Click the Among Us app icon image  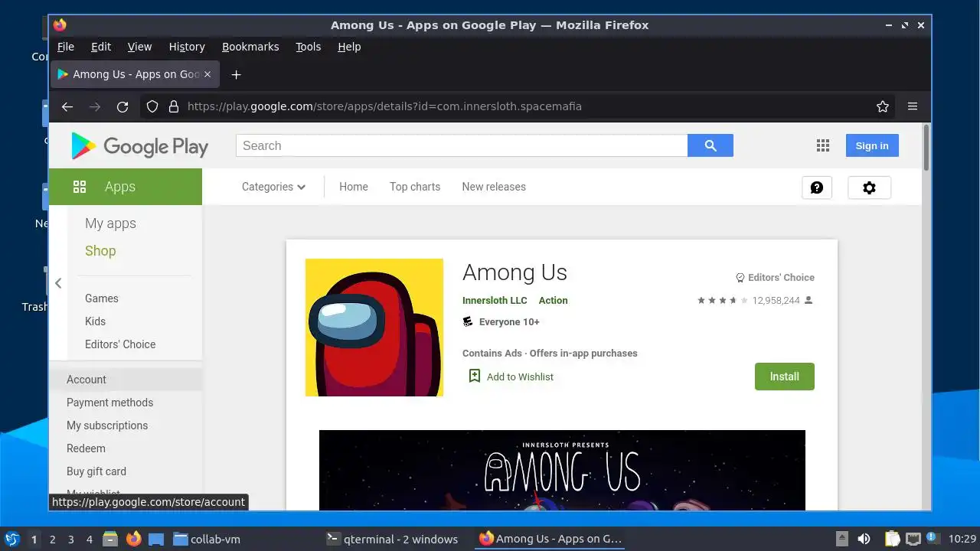(x=374, y=328)
